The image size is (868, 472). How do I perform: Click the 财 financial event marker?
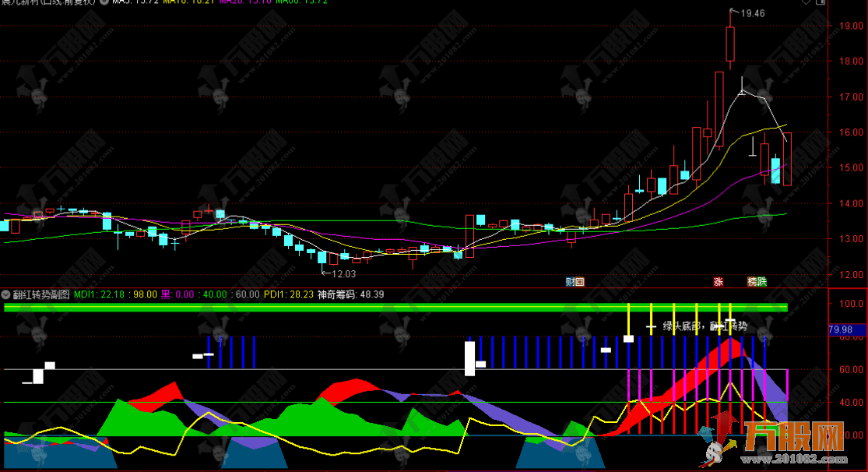click(x=570, y=282)
